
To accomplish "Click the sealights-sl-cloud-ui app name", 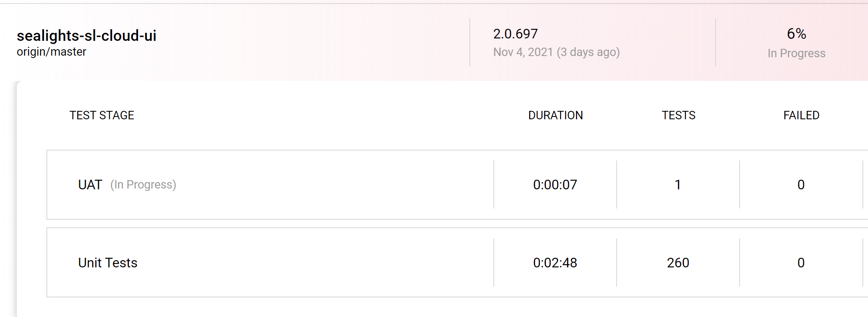I will [x=86, y=36].
